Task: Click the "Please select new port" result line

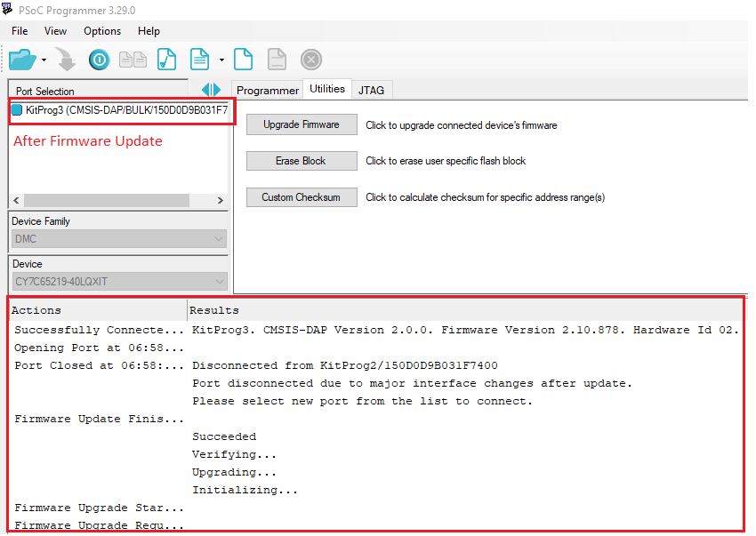Action: 362,402
